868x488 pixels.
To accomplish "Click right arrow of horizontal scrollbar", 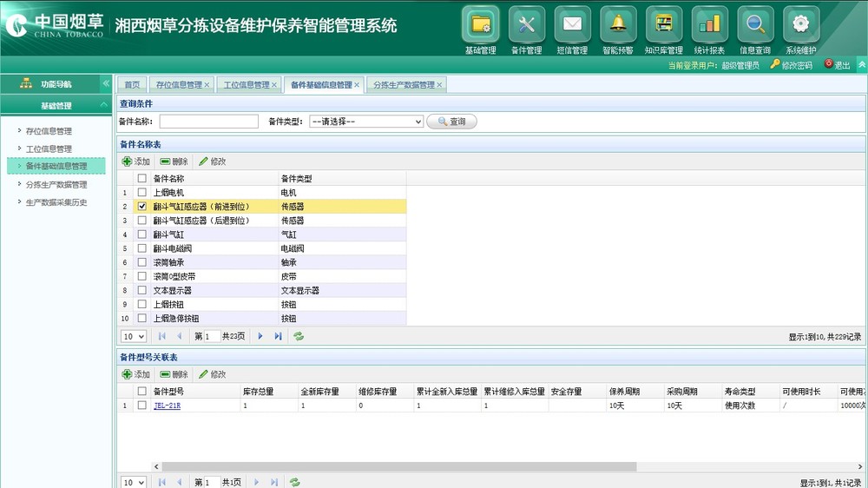I will click(860, 466).
